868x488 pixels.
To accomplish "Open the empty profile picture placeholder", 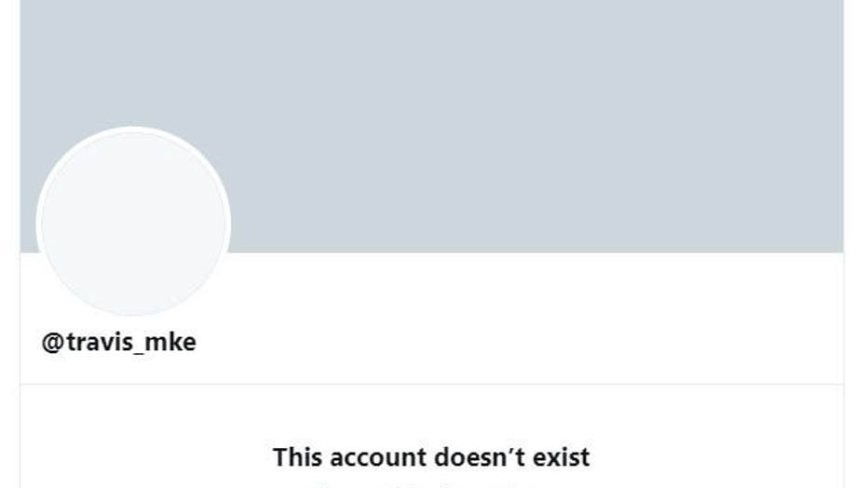I will coord(133,222).
